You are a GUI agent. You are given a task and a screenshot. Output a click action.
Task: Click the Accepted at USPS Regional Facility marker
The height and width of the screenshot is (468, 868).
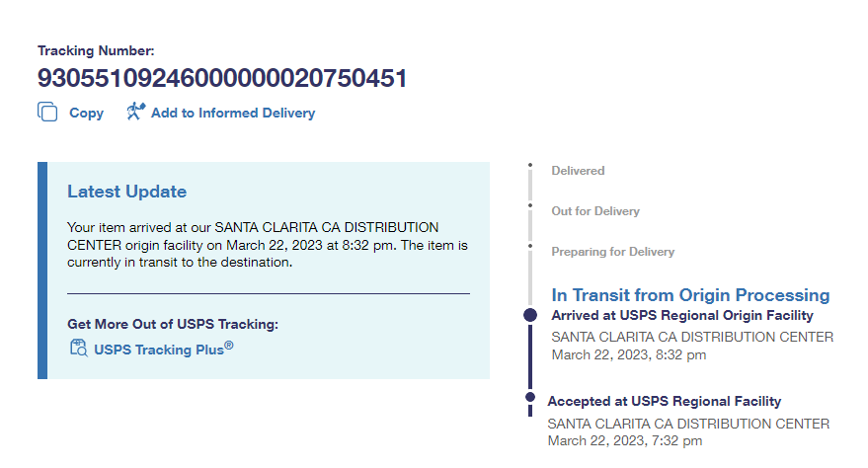tap(530, 398)
